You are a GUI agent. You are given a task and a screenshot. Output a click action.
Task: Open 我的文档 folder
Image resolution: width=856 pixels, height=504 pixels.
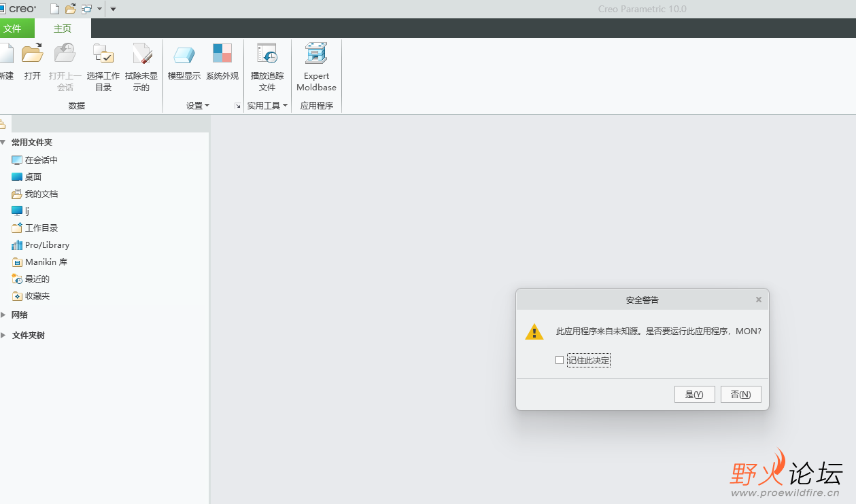35,194
